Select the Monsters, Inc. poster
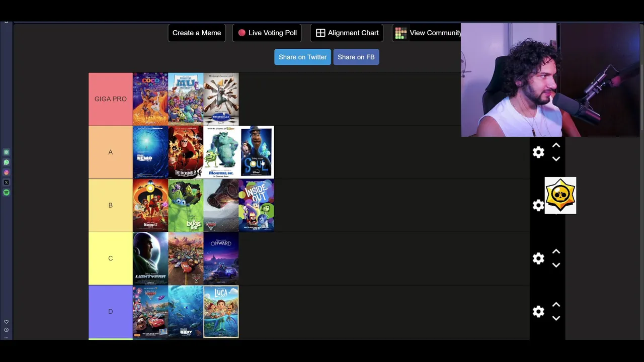Viewport: 644px width, 362px height. click(221, 152)
